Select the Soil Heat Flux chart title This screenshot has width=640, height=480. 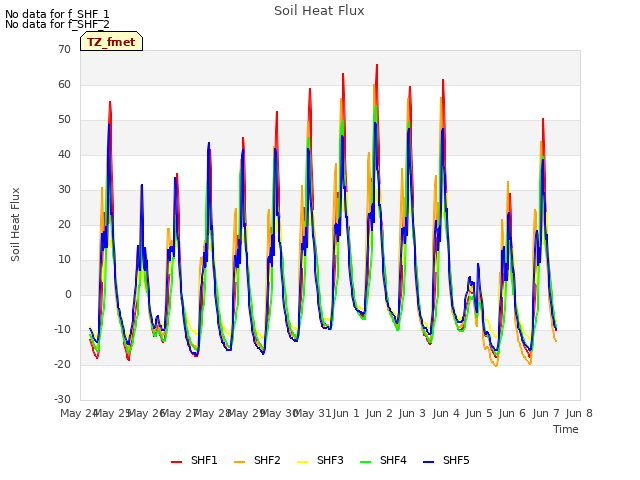[x=319, y=11]
